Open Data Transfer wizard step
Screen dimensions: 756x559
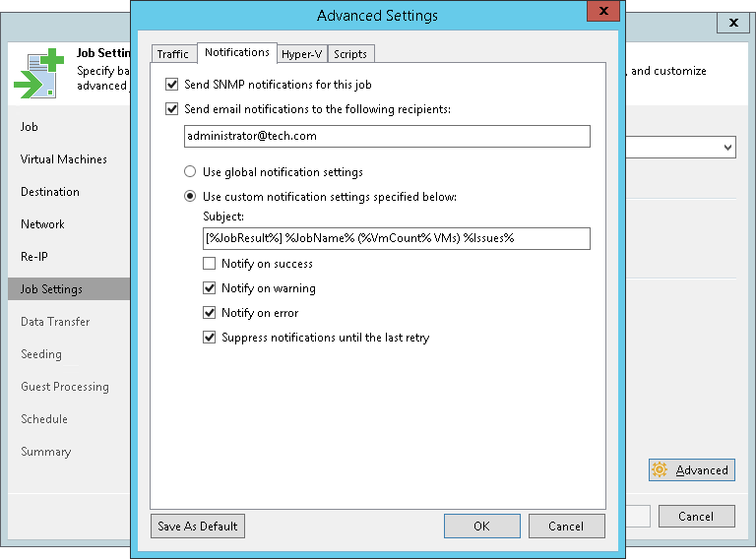(x=55, y=322)
